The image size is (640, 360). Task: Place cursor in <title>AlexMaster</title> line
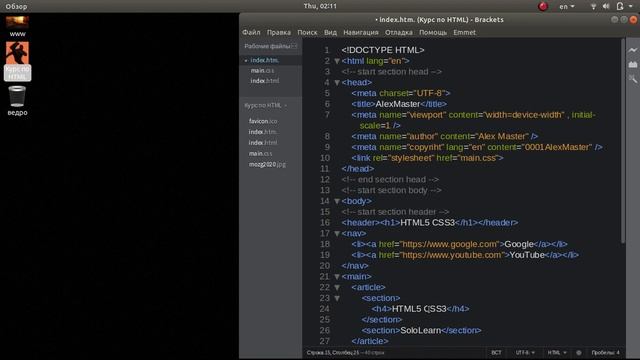tap(399, 104)
